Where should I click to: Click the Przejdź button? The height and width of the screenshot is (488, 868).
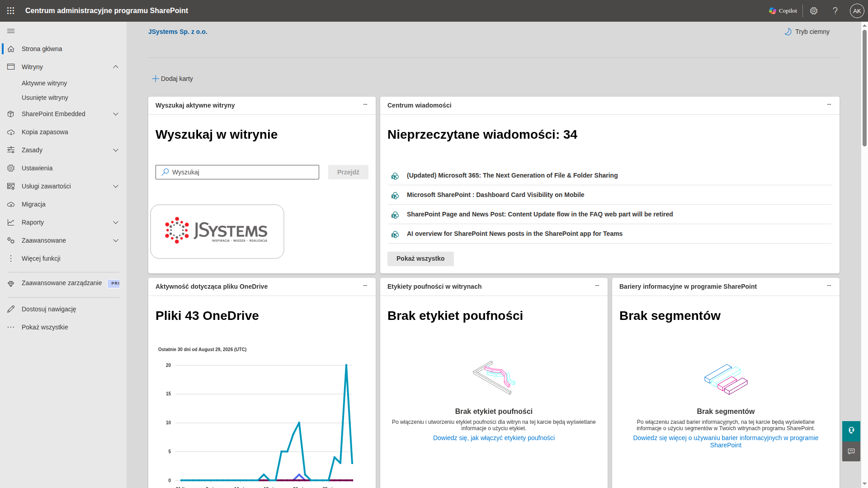pyautogui.click(x=348, y=172)
